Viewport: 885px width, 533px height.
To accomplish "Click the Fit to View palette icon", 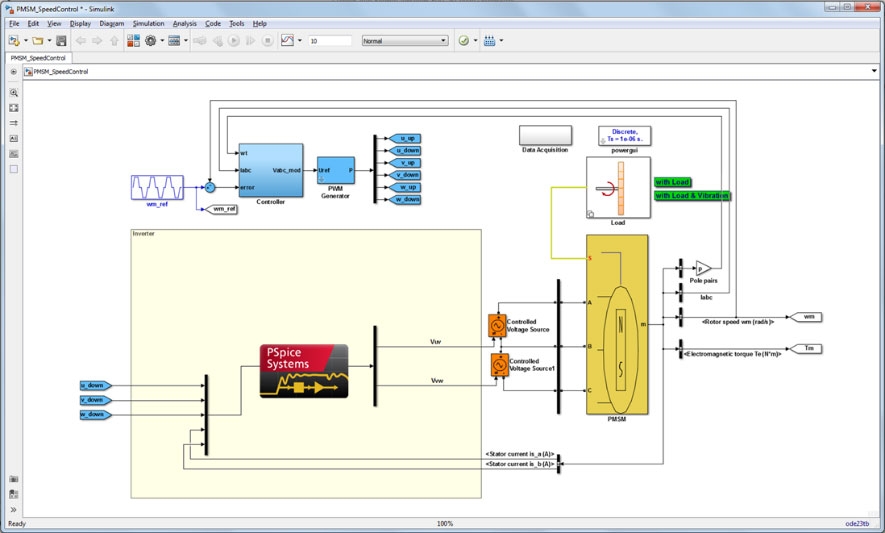I will 14,107.
